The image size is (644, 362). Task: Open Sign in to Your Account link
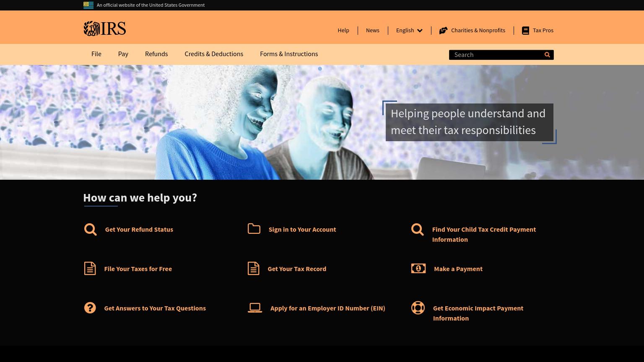(x=302, y=230)
